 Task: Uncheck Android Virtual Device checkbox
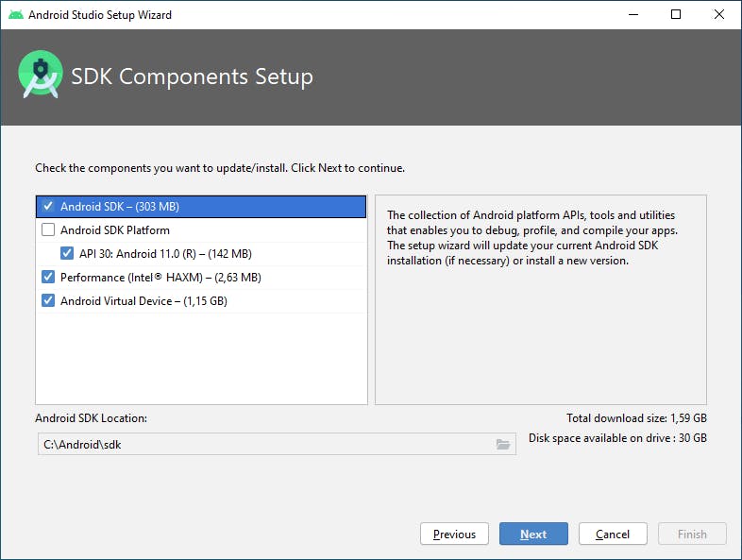click(48, 301)
